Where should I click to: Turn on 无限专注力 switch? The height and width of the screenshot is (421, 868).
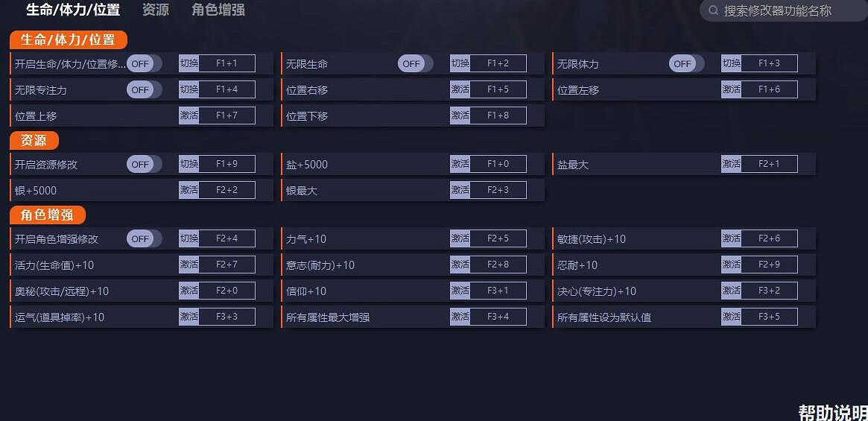(144, 89)
